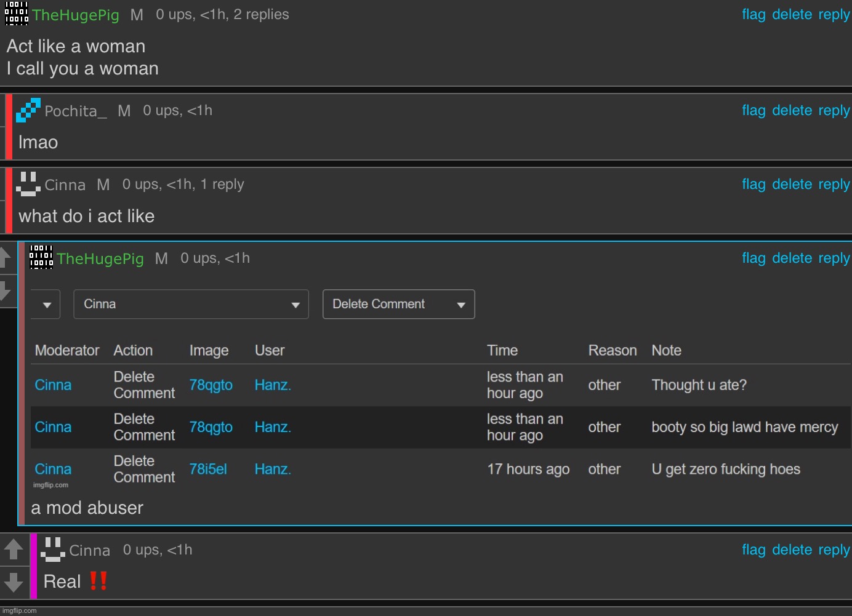Open the Delete Comment action dropdown

point(398,304)
